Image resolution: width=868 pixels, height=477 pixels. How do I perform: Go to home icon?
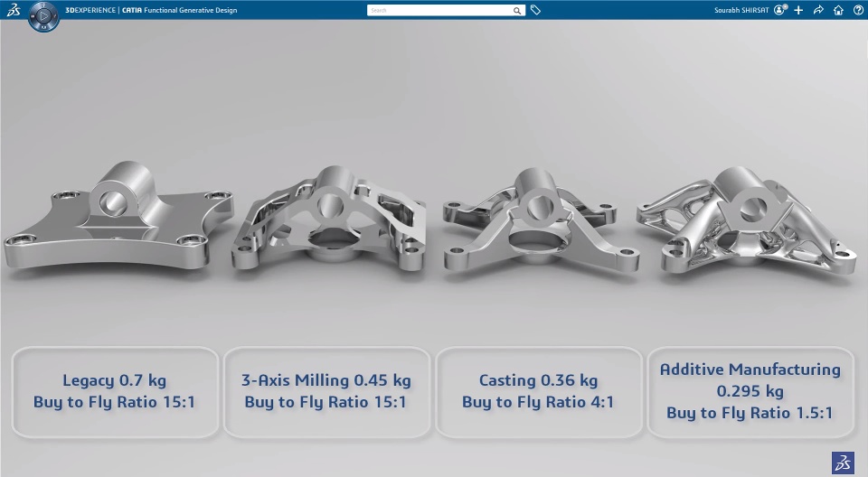click(x=838, y=10)
